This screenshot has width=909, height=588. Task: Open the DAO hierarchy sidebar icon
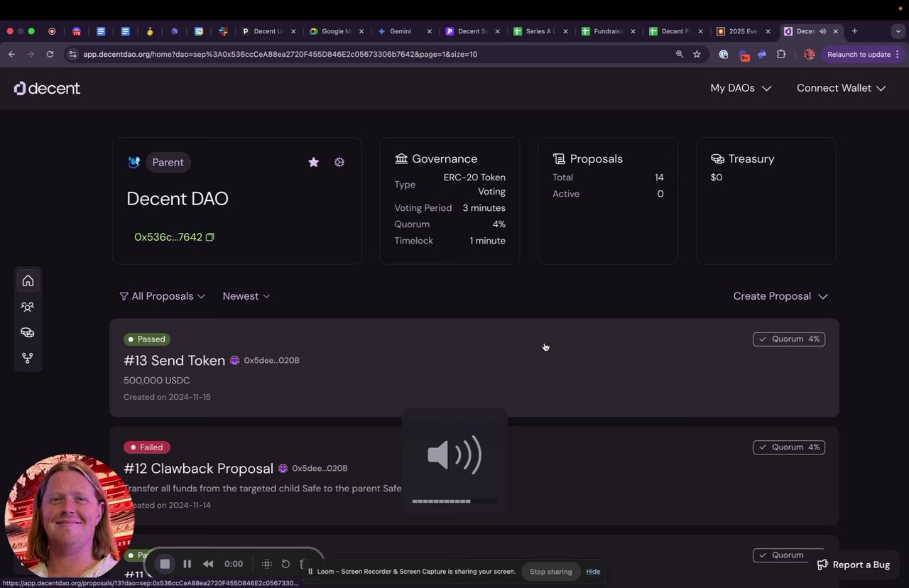28,358
